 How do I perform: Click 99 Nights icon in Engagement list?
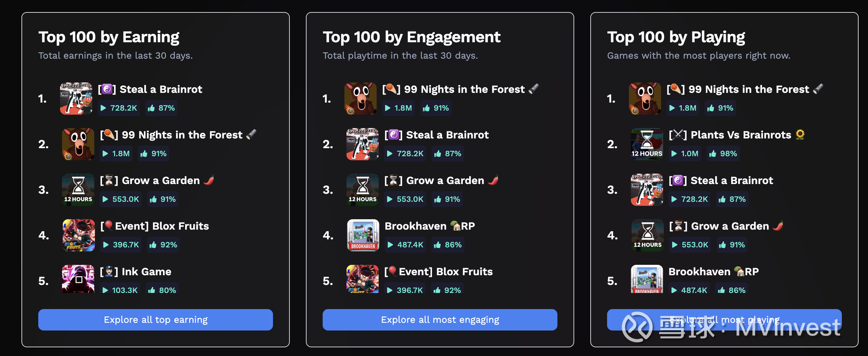coord(360,99)
